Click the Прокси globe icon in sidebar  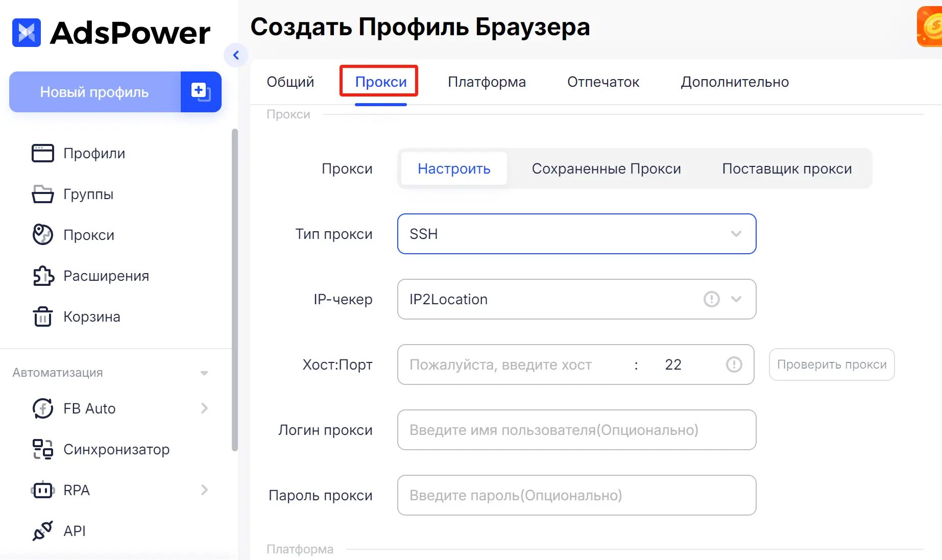43,235
